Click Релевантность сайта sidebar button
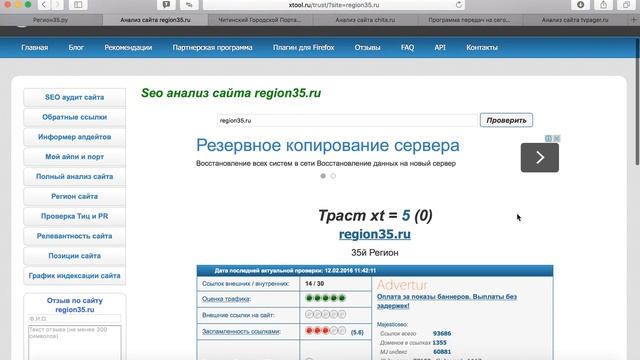 click(x=75, y=236)
